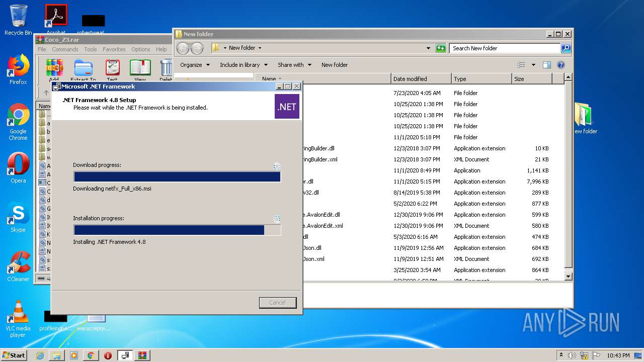
Task: Open the Firefox desktop shortcut
Action: click(18, 69)
